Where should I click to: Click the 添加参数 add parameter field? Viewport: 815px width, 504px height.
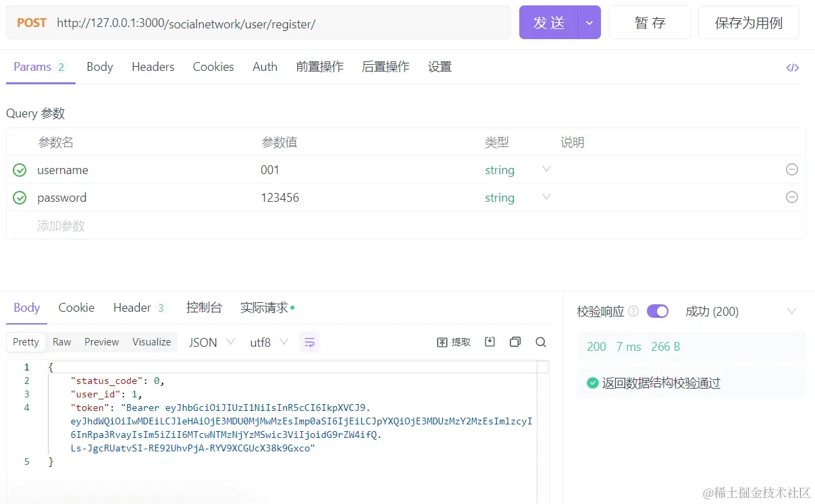click(x=61, y=226)
